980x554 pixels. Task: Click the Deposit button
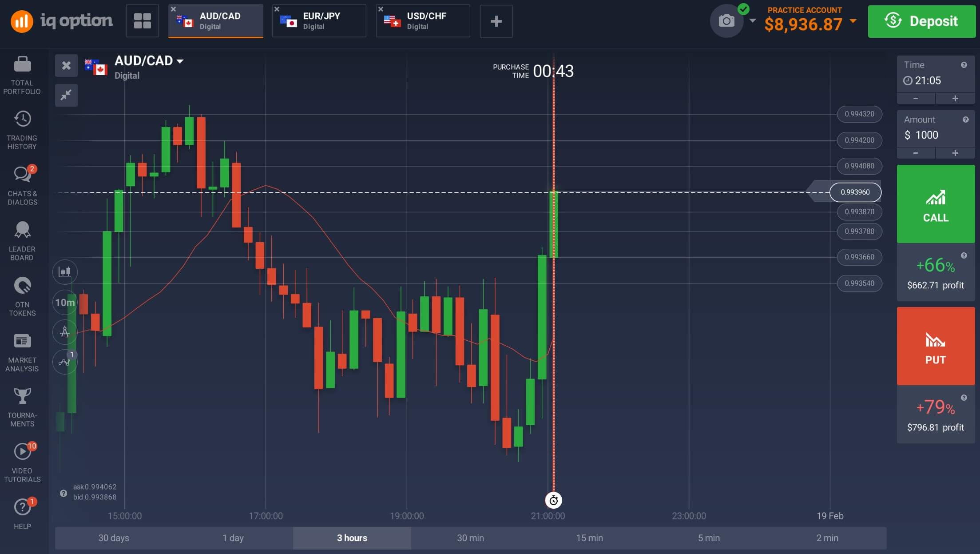(x=921, y=21)
